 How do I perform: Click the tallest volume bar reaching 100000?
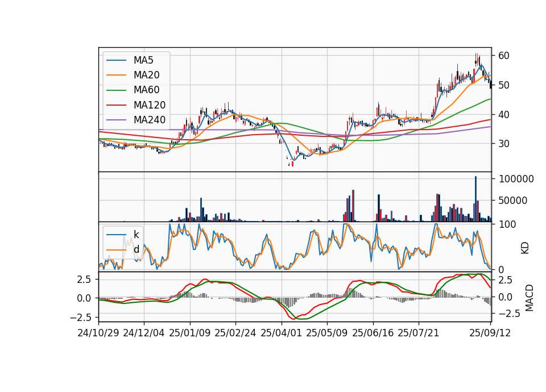click(x=476, y=199)
